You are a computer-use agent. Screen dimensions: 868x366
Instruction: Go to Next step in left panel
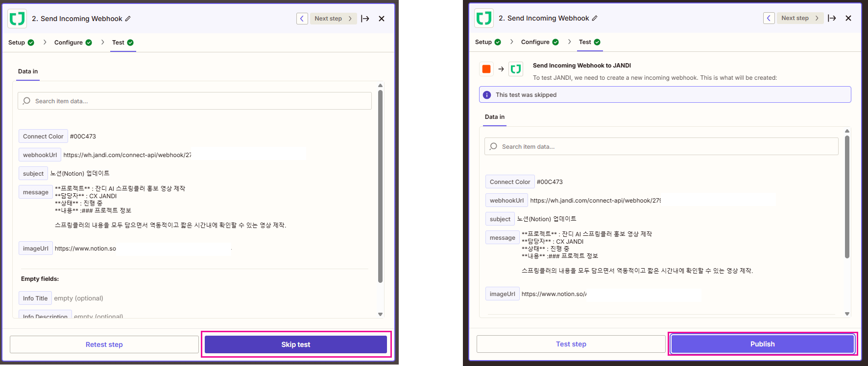[x=333, y=19]
